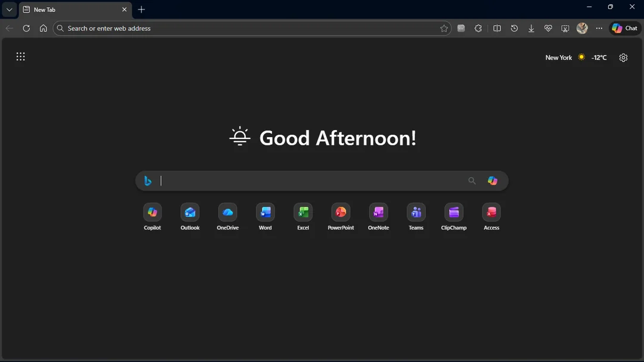Select the New Tab tab
This screenshot has height=362, width=644.
(72, 10)
